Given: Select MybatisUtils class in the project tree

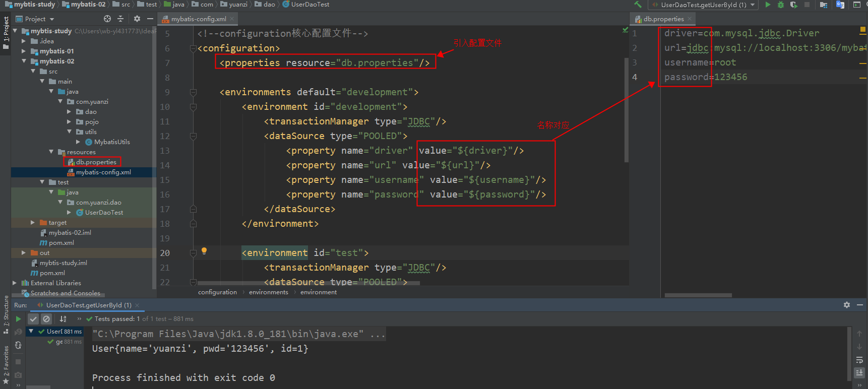Looking at the screenshot, I should [107, 142].
